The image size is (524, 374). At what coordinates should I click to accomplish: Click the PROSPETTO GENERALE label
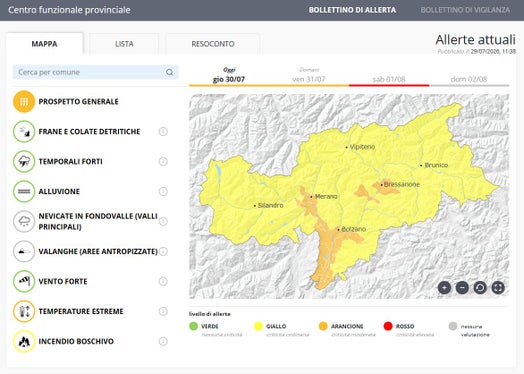click(x=79, y=102)
